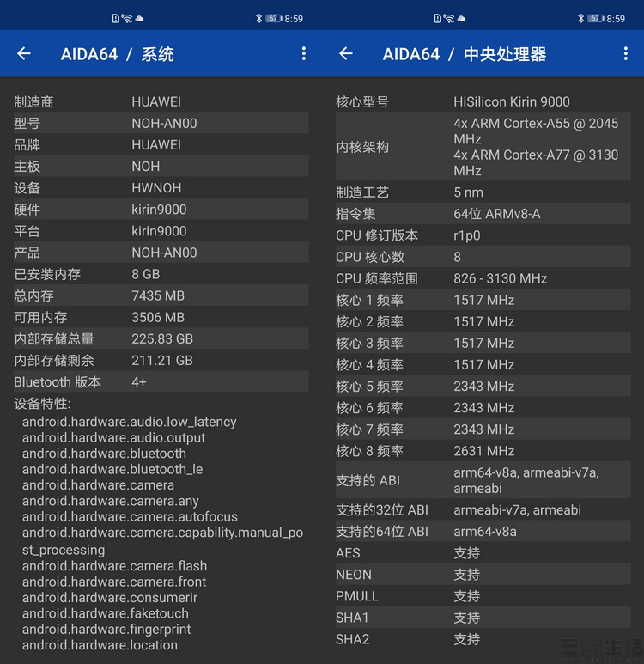Select the NEON 支持 row

pos(483,575)
